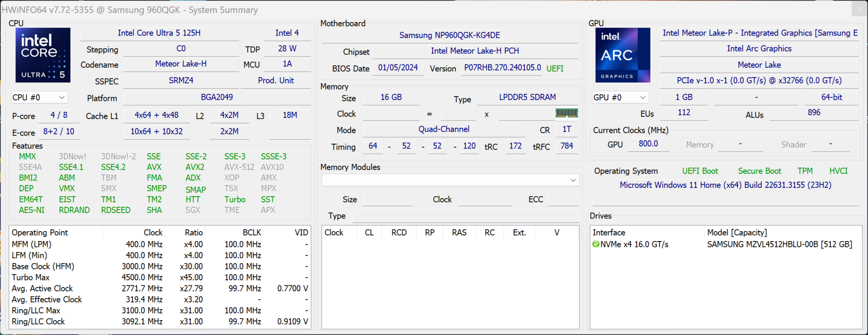
Task: Click the Windows 11 Home build text
Action: 725,185
